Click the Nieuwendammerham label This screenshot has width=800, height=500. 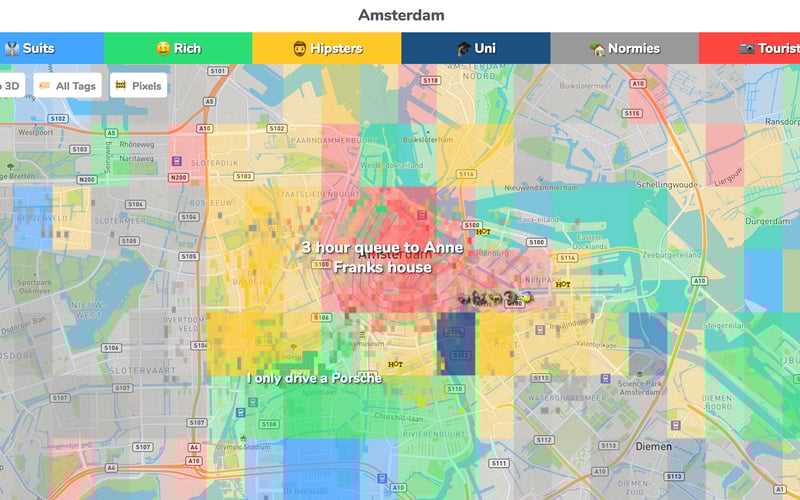tap(541, 188)
